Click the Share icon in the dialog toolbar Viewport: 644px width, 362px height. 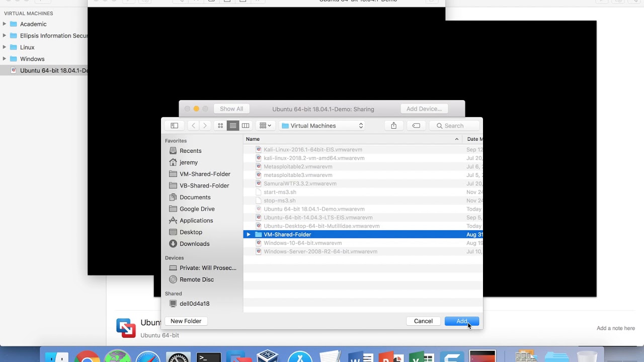[x=394, y=126]
